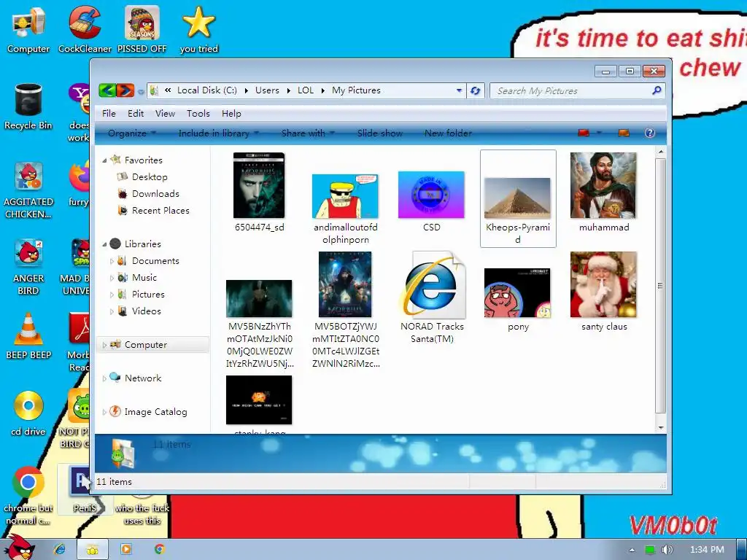Image resolution: width=747 pixels, height=560 pixels.
Task: Click the green Back navigation arrow
Action: 107,90
